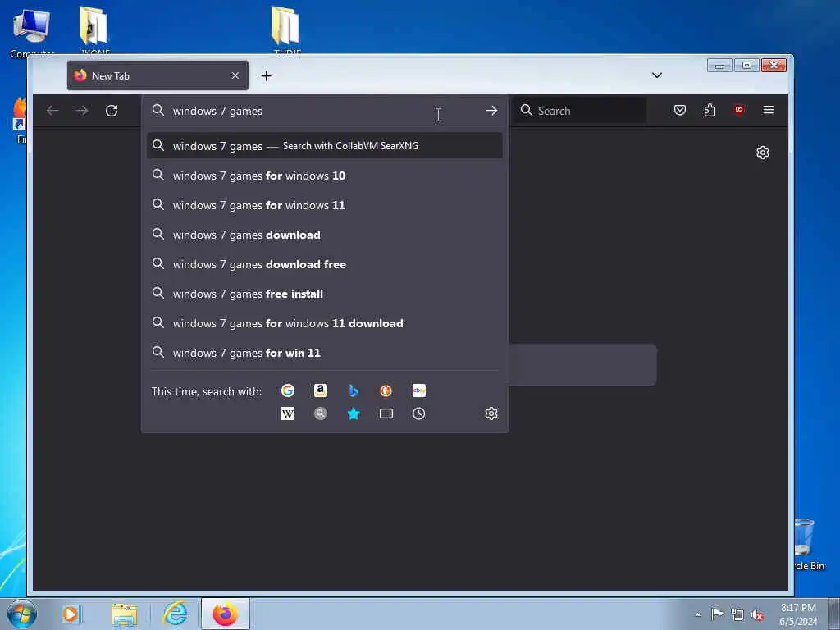Image resolution: width=840 pixels, height=630 pixels.
Task: Close the New Tab tab
Action: point(235,75)
